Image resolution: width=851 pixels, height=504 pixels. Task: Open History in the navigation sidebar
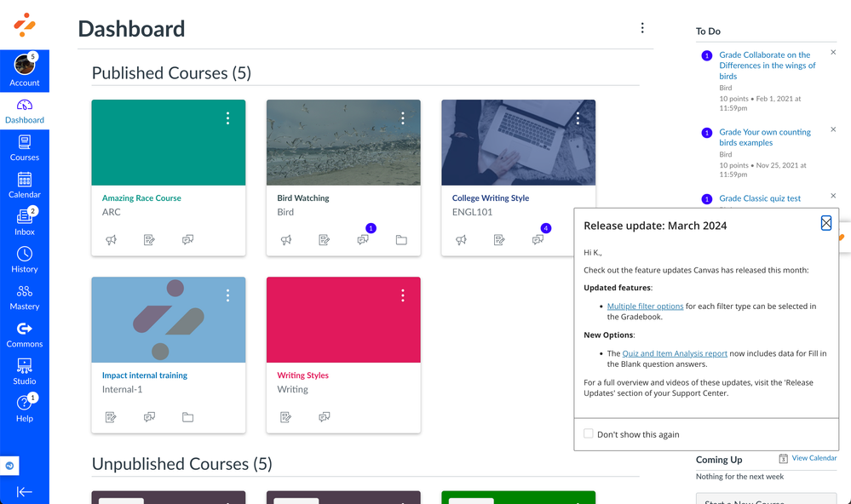click(25, 260)
